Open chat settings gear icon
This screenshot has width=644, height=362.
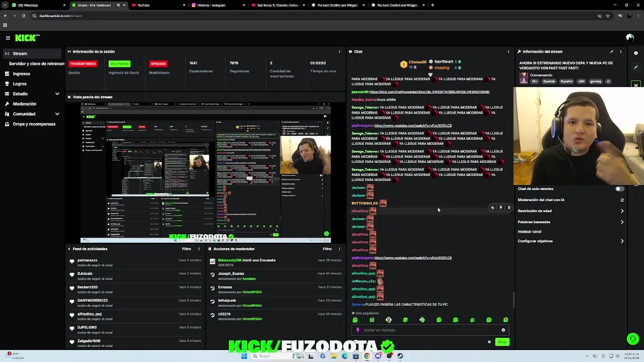click(x=489, y=342)
